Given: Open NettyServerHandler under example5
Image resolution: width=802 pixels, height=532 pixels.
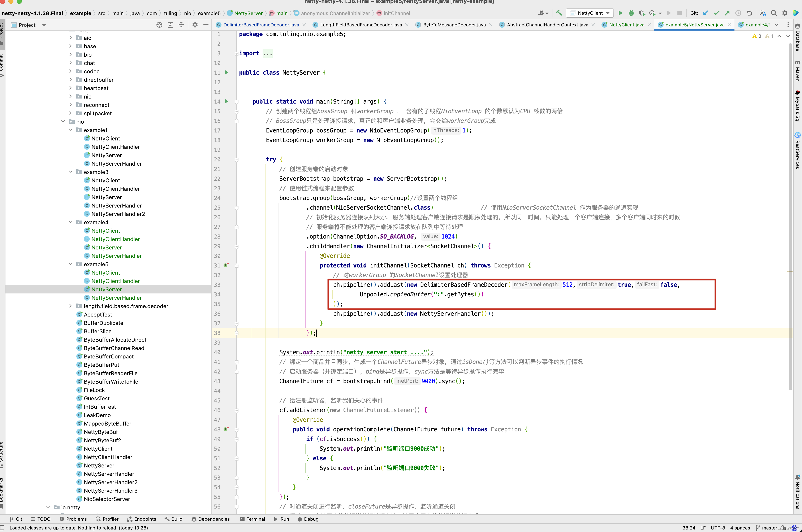Looking at the screenshot, I should tap(116, 298).
